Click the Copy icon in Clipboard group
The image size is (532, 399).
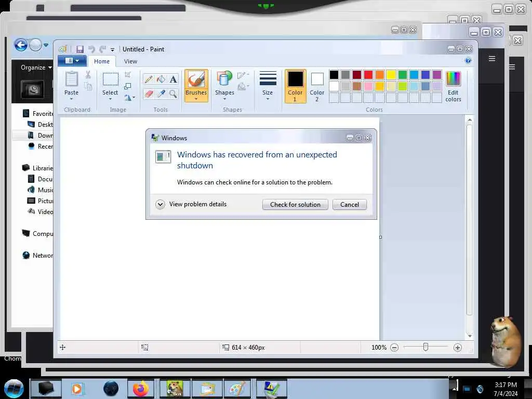[88, 86]
